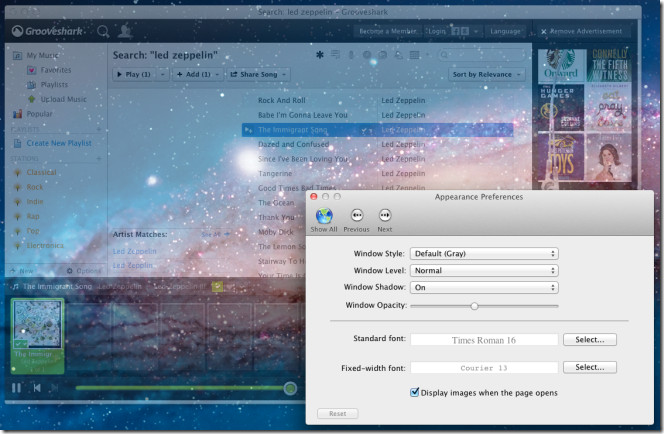Select Dazed and Confused song row
The width and height of the screenshot is (664, 434).
pyautogui.click(x=378, y=144)
